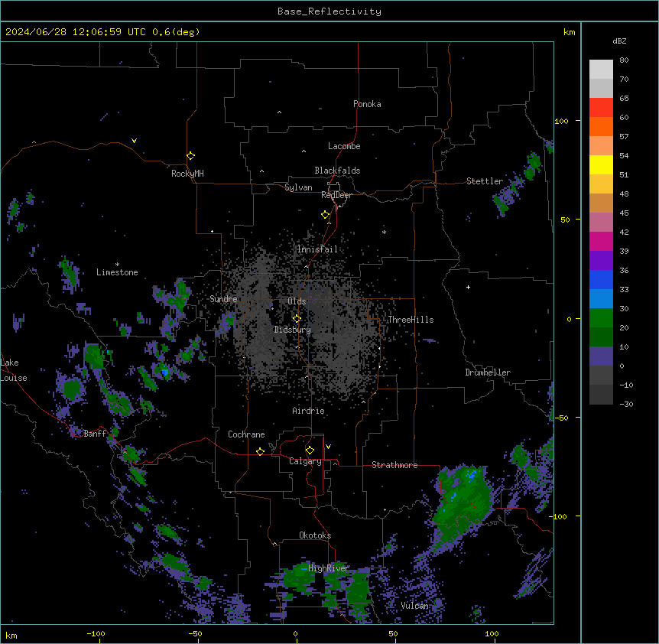Click the dBZ legend heading
This screenshot has height=644, width=659.
coord(619,41)
